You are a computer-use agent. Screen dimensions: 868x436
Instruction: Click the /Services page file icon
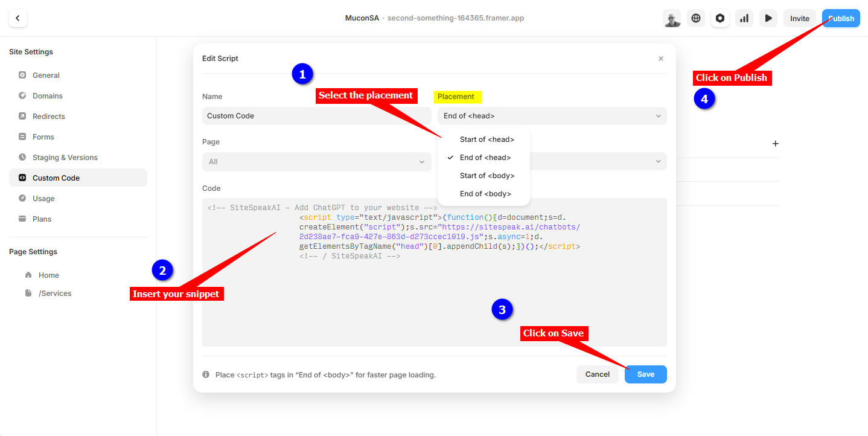coord(28,293)
